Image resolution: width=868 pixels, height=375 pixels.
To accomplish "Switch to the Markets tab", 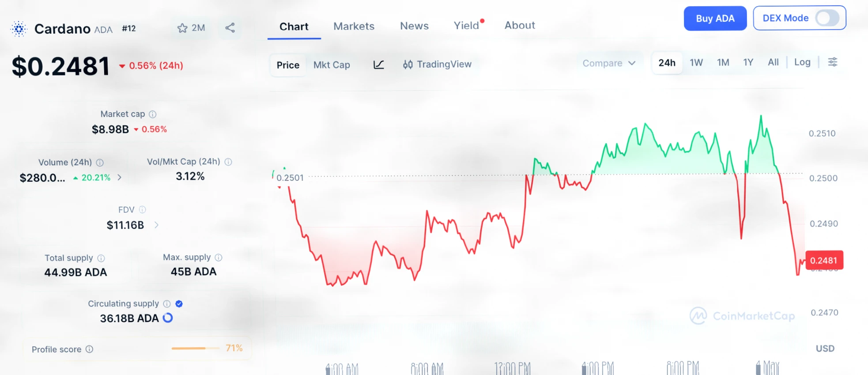I will (x=354, y=27).
